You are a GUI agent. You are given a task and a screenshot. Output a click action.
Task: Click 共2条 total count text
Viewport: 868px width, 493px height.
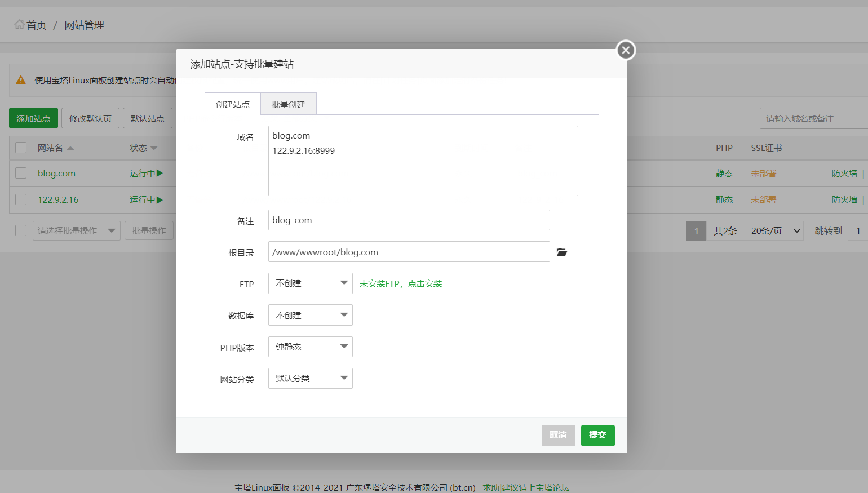click(725, 230)
